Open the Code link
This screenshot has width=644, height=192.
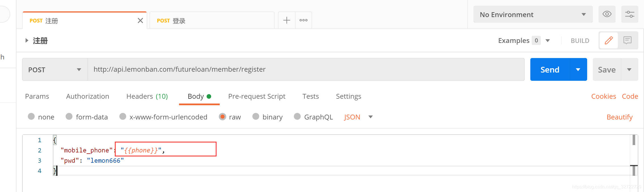point(630,96)
